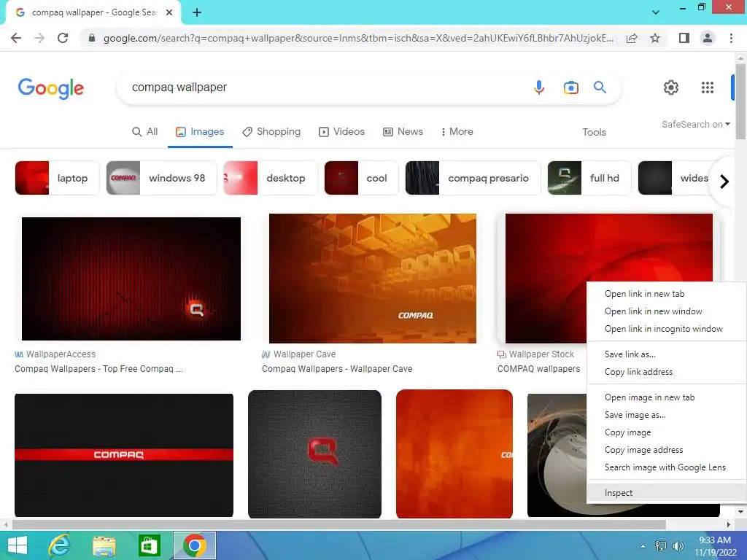Open the plain orange wallpaper thumbnail
This screenshot has height=560, width=747.
pos(454,454)
